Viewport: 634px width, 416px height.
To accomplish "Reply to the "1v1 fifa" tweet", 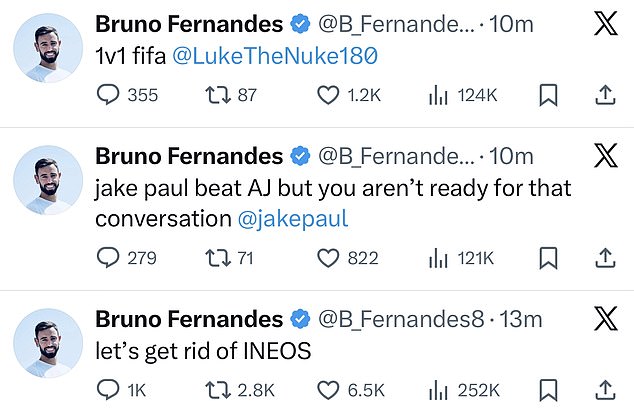I will click(x=107, y=95).
